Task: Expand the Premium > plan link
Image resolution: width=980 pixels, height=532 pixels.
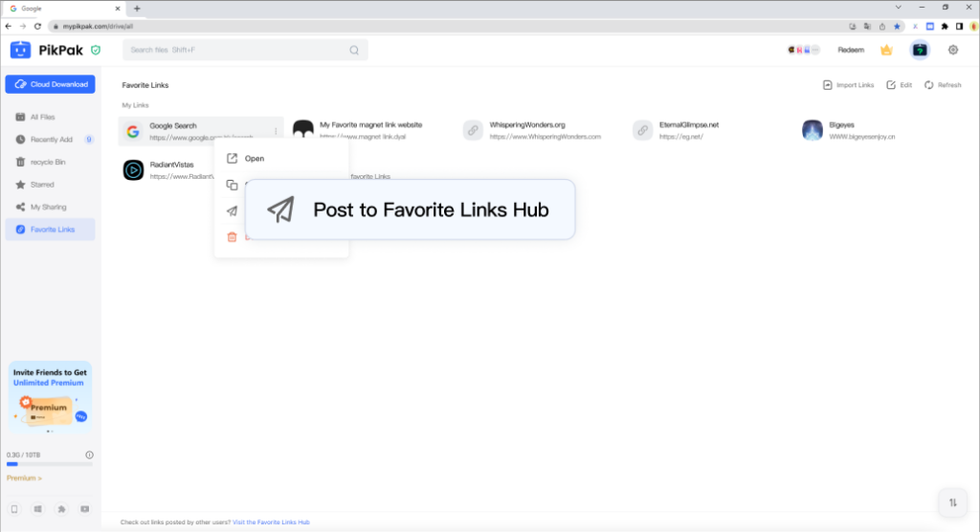Action: (24, 477)
